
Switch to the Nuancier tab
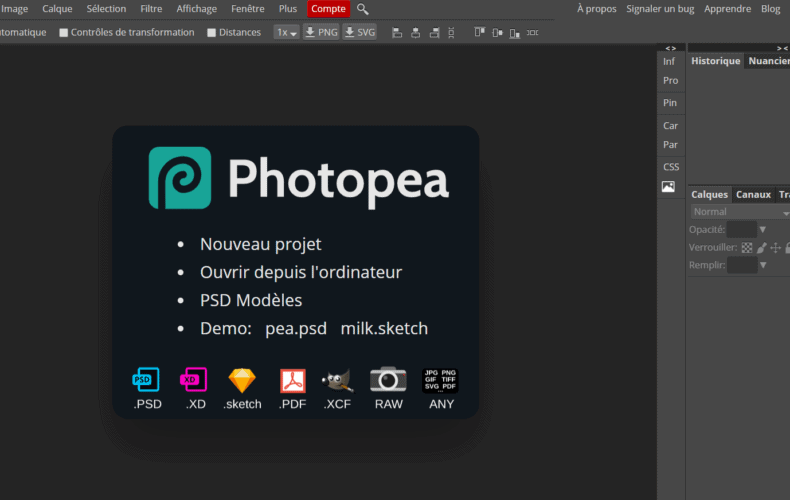click(x=769, y=61)
